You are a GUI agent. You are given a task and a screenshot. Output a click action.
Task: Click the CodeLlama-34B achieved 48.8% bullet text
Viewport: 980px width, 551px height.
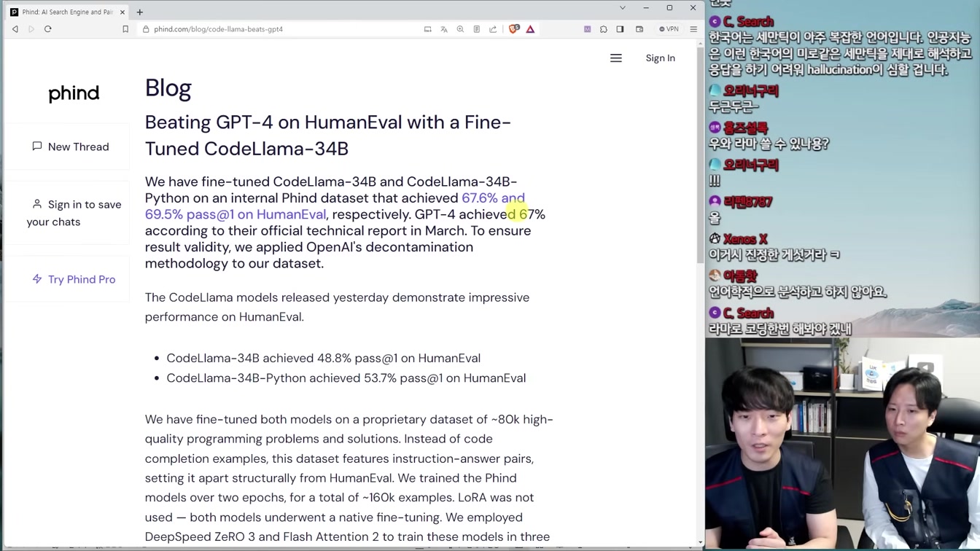pyautogui.click(x=323, y=358)
